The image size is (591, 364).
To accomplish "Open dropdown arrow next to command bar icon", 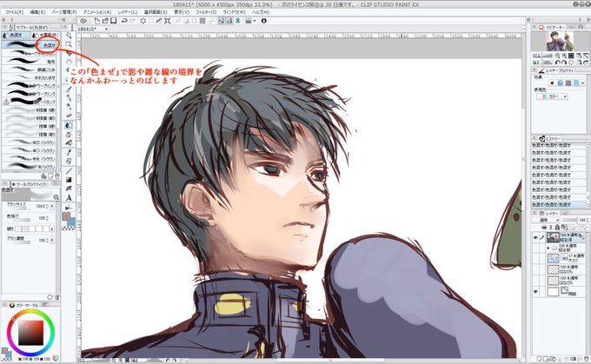I will point(255,21).
